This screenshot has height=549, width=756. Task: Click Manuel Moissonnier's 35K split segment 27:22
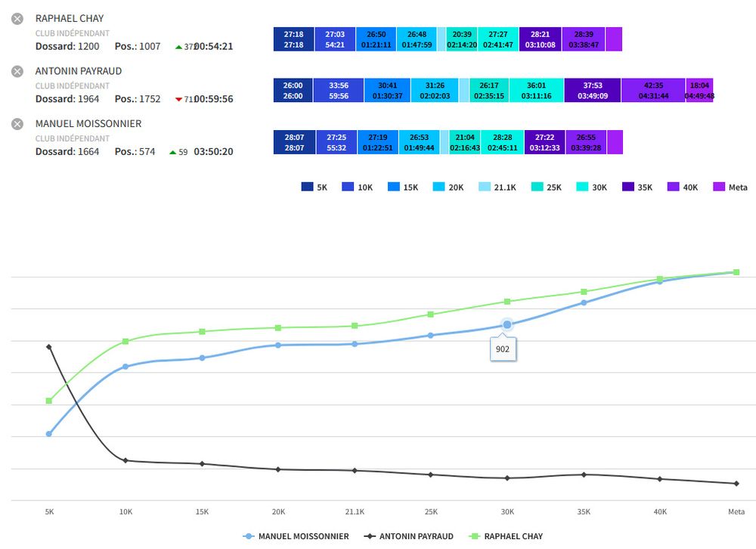(x=544, y=142)
